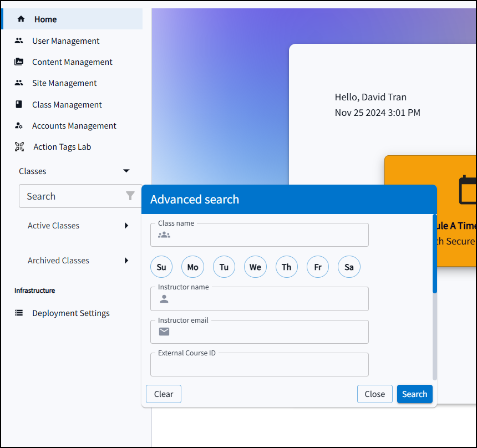
Task: Click the Accounts Management person-gear icon
Action: 19,126
